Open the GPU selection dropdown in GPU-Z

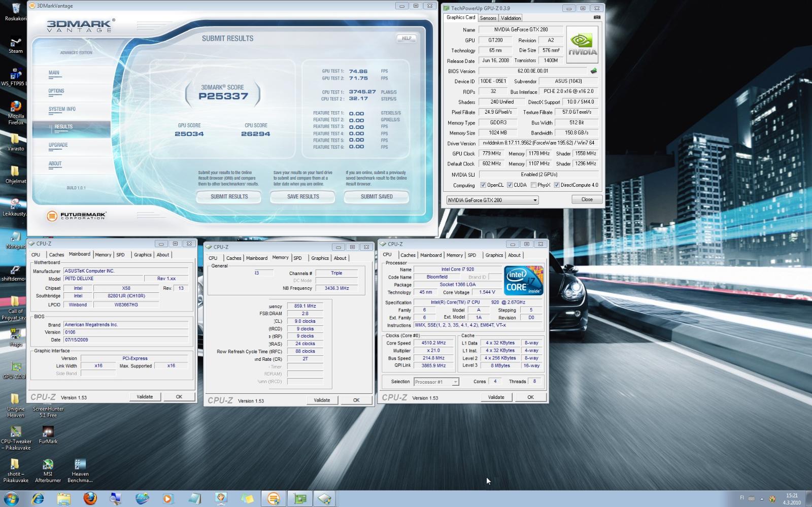tap(492, 200)
